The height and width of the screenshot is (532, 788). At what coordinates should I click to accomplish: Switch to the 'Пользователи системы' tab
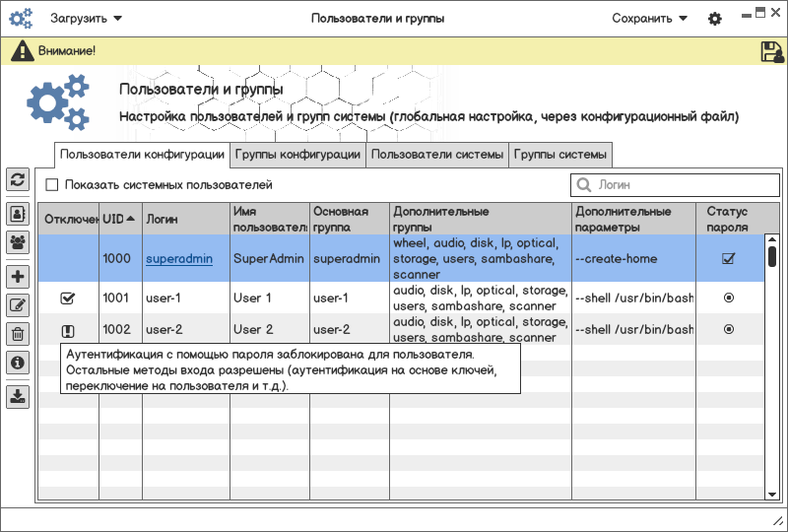click(x=437, y=155)
